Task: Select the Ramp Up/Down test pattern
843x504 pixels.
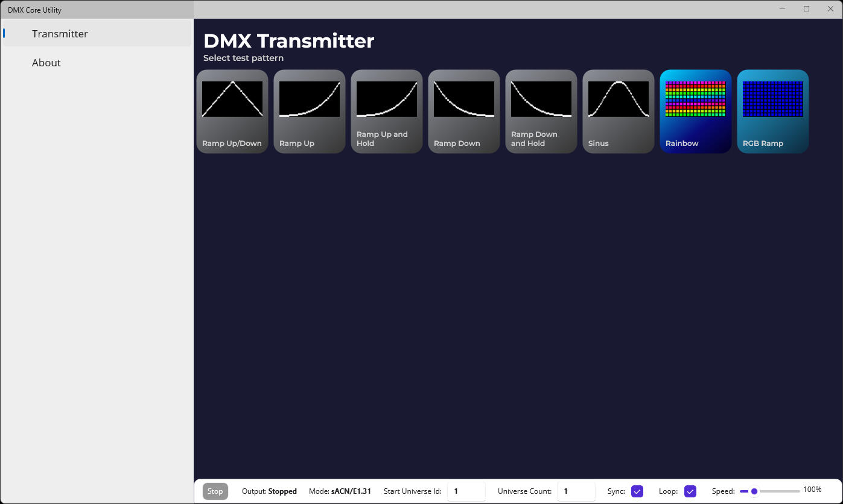Action: pos(232,111)
